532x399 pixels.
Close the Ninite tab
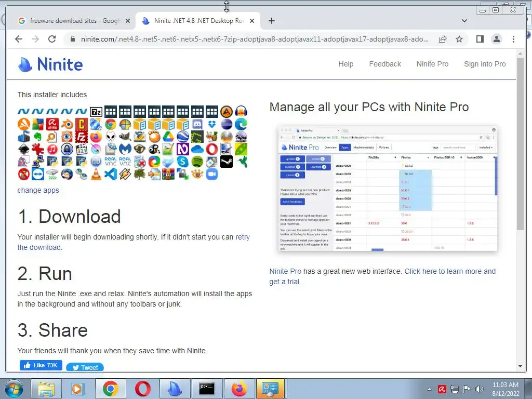pos(252,21)
